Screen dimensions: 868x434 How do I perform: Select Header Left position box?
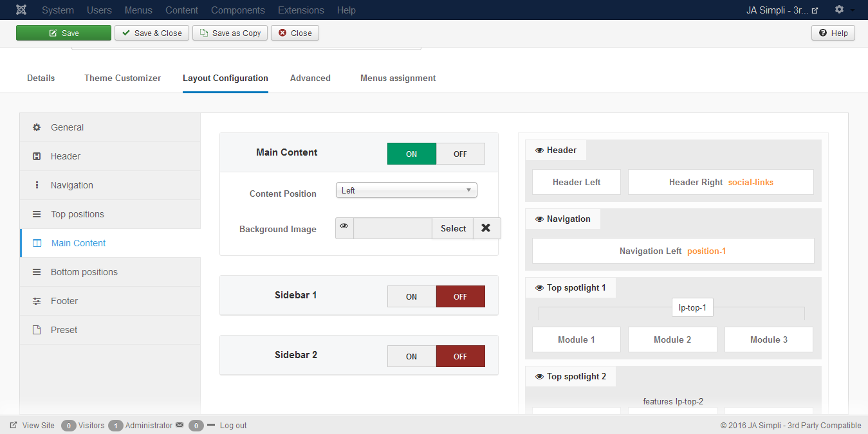577,182
